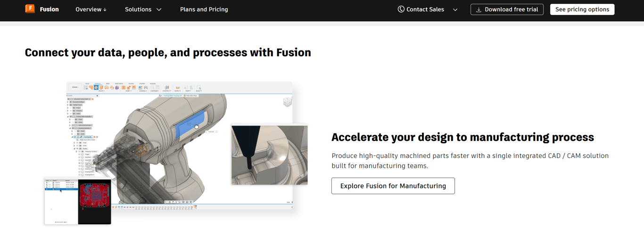Open the dropdown chevron next to Contact Sales
Screen dimensions: 644x237
(455, 9)
